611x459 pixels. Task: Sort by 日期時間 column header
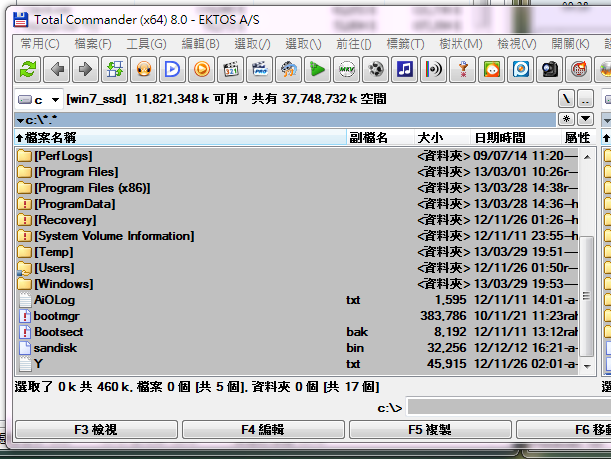pos(516,138)
